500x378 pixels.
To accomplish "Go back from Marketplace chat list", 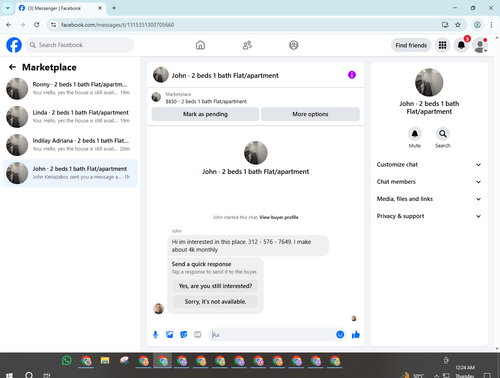I will point(13,67).
